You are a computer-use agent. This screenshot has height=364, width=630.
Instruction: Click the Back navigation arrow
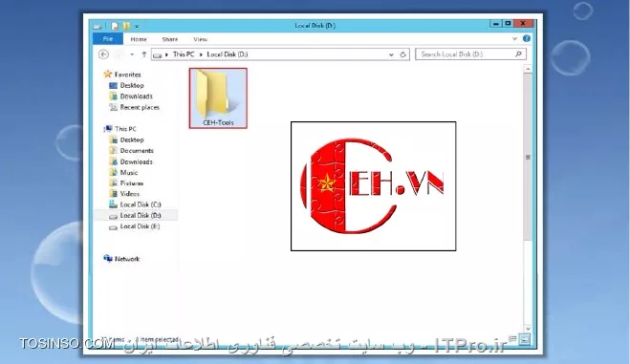[103, 54]
